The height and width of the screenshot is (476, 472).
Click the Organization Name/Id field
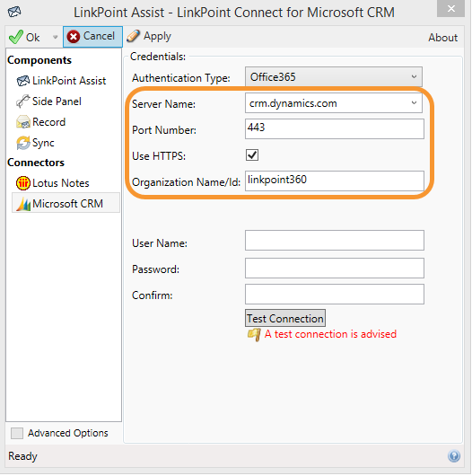click(335, 181)
